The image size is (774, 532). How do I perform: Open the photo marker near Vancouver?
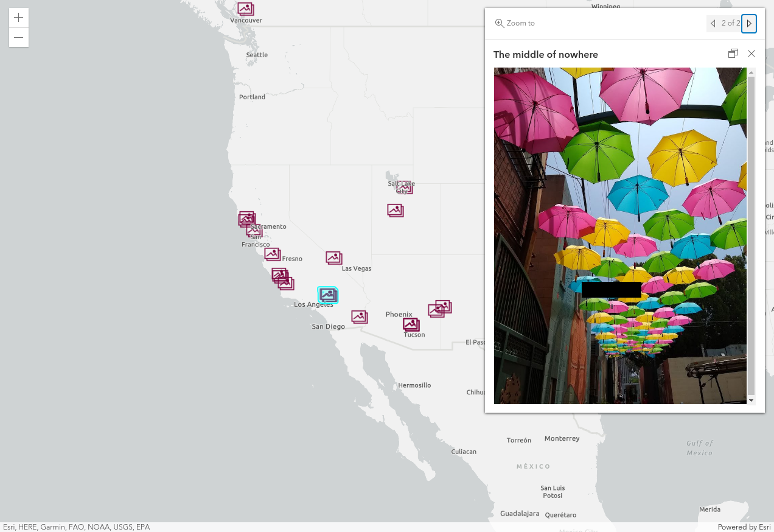(245, 9)
